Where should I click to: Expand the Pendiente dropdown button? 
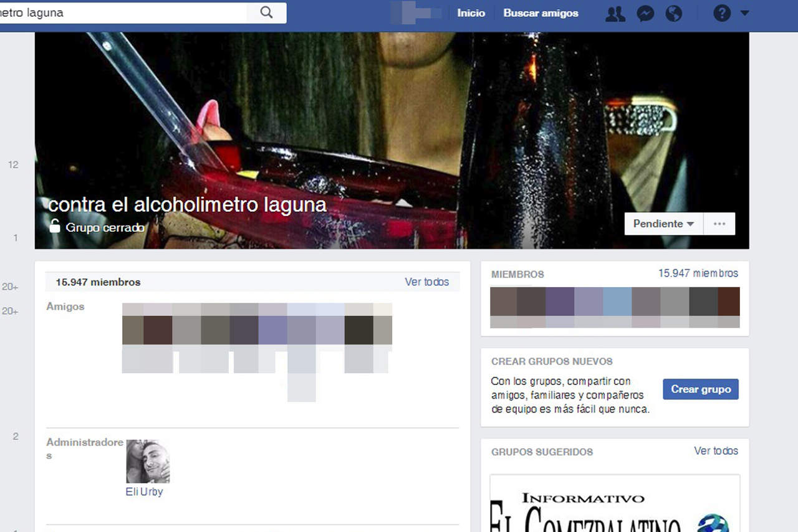[x=663, y=224]
